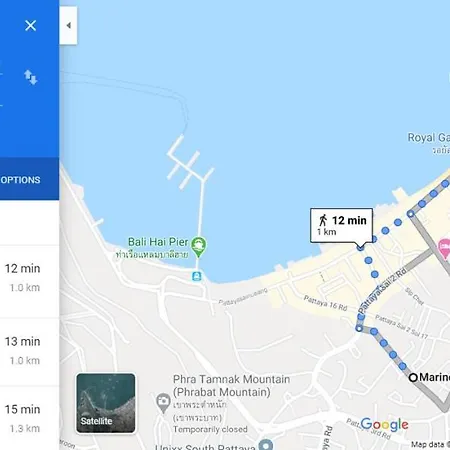
Task: Click the route turn point on Pattaya Sai 2 Rd
Action: 359,329
